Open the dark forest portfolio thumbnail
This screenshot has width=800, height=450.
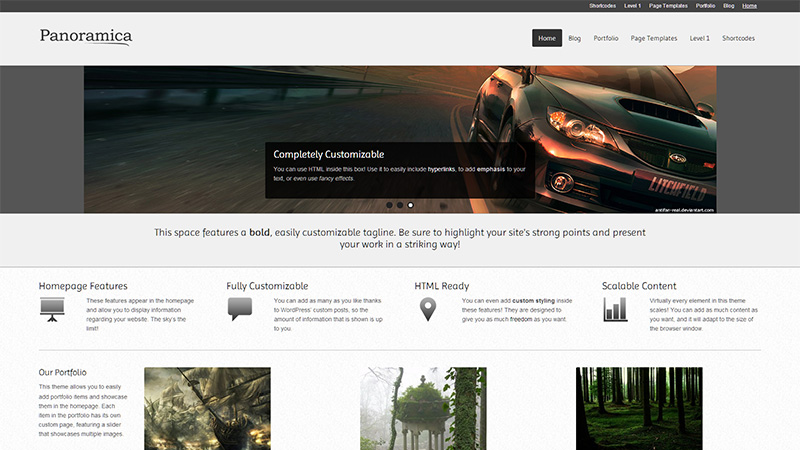[x=639, y=408]
